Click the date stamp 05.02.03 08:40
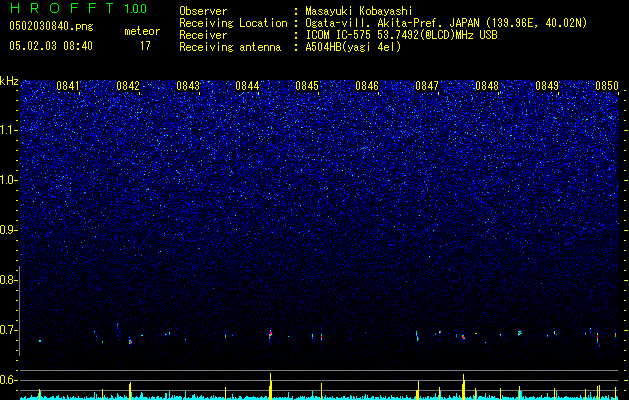629x400 pixels. [x=51, y=46]
